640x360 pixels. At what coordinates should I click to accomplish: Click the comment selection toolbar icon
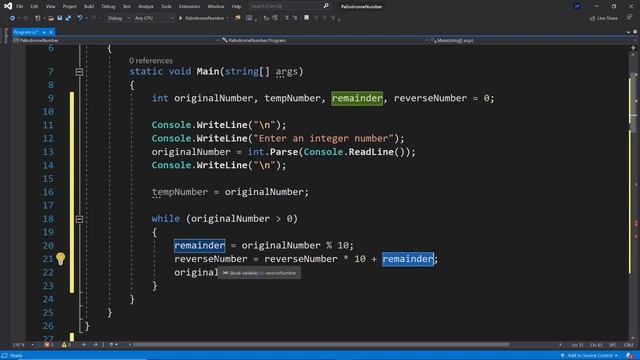286,18
